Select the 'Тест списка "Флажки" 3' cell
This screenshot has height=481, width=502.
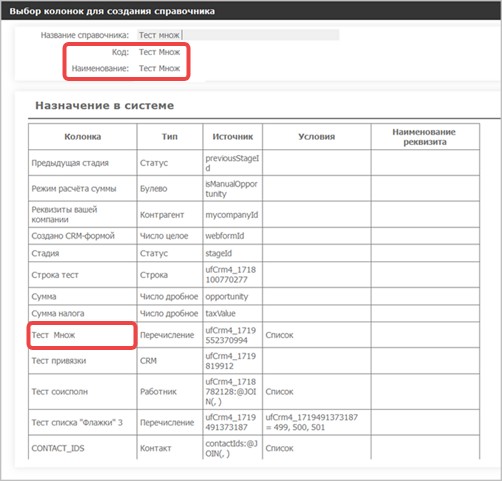point(83,422)
